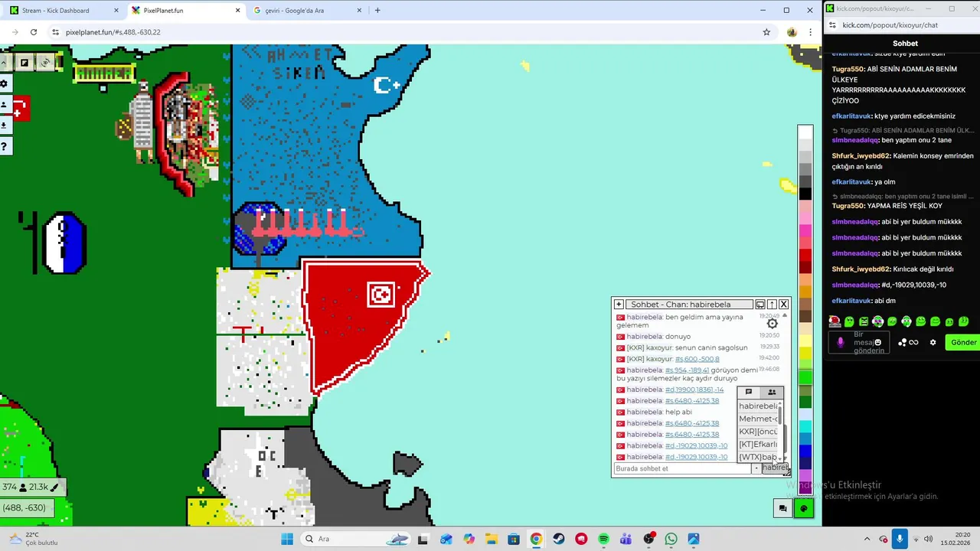Open a new browser tab with plus button
The height and width of the screenshot is (551, 980).
coord(377,11)
